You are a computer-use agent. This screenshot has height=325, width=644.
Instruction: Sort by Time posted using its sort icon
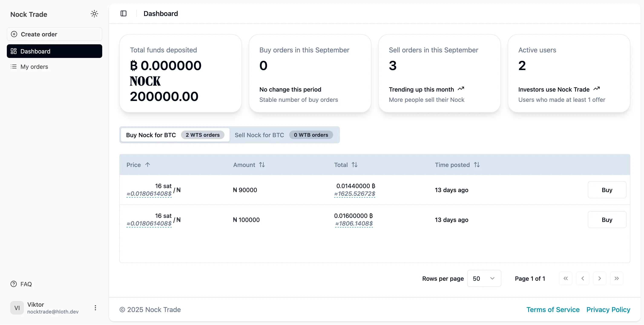pos(477,164)
